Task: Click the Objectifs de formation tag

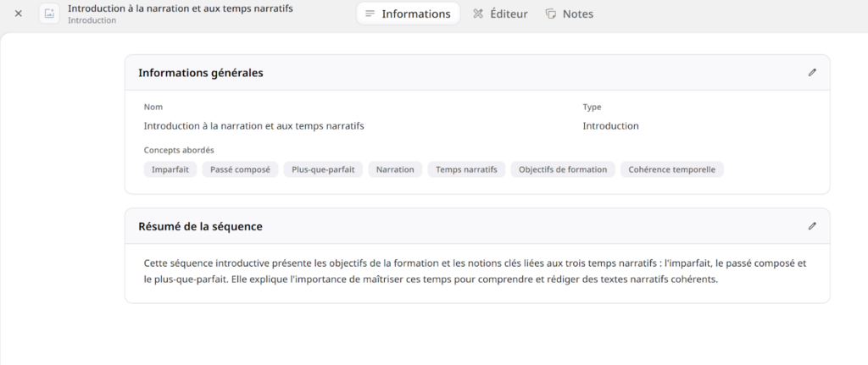Action: [563, 169]
